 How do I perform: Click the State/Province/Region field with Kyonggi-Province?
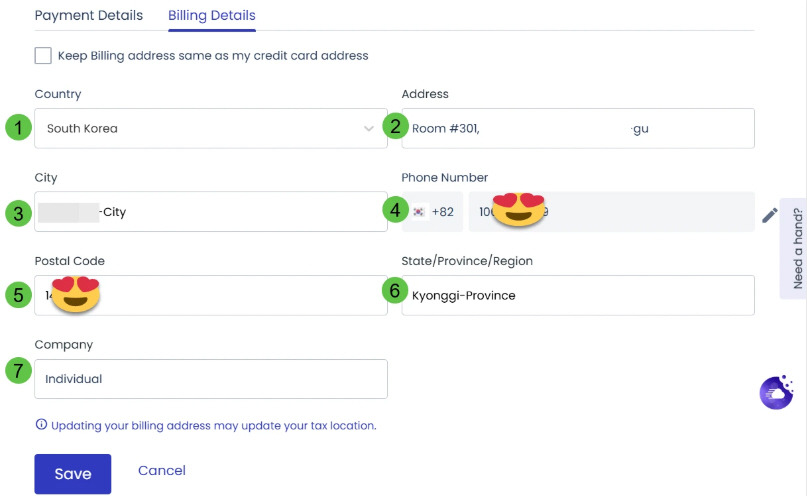(578, 295)
